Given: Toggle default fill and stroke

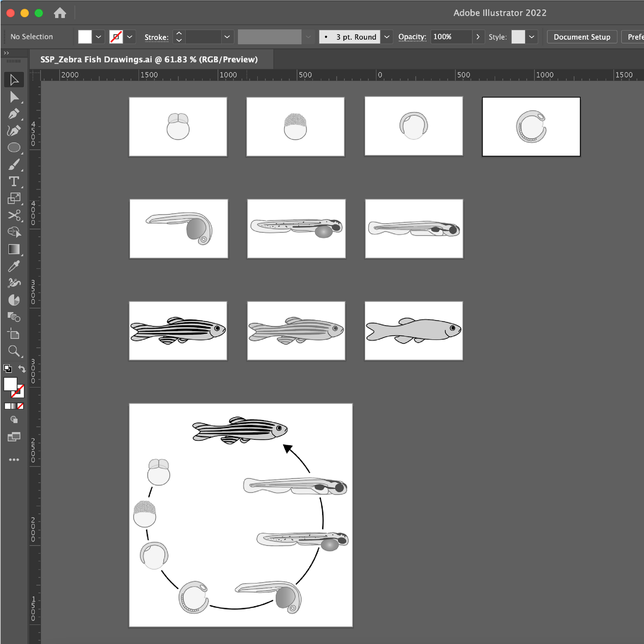Looking at the screenshot, I should tap(8, 368).
